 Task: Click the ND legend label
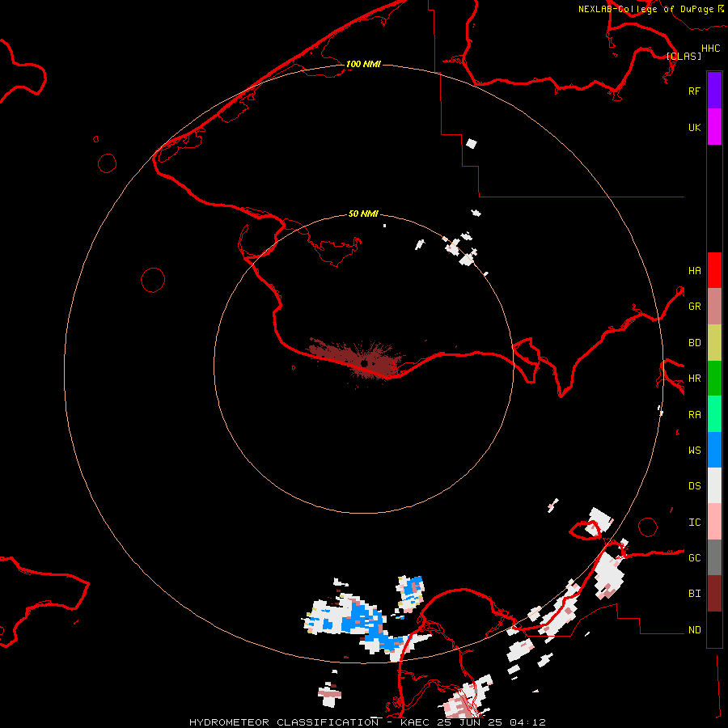[x=694, y=630]
